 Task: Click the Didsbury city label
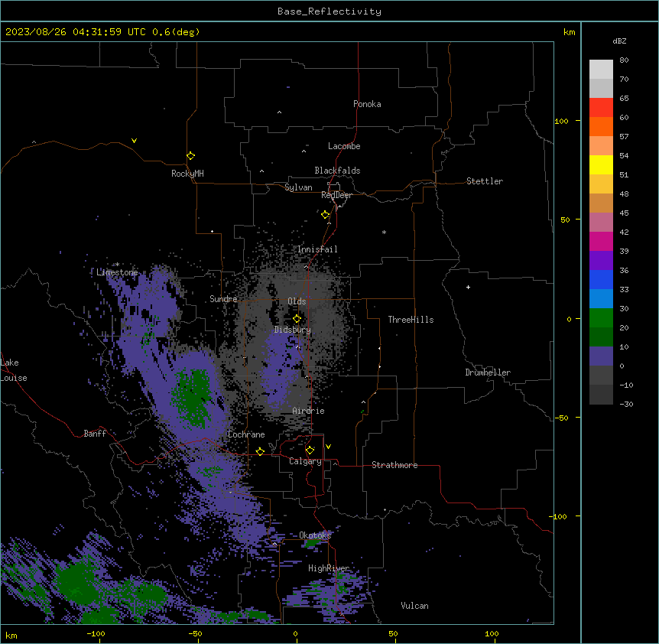(292, 330)
